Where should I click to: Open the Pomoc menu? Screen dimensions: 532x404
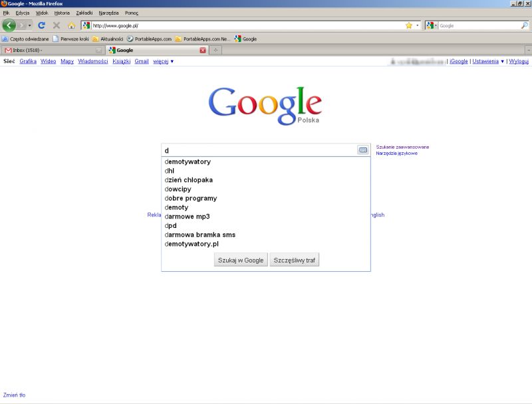click(131, 13)
